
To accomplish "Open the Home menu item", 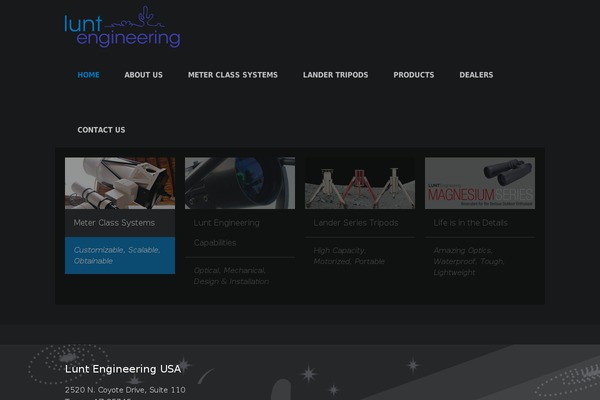I will pyautogui.click(x=88, y=75).
